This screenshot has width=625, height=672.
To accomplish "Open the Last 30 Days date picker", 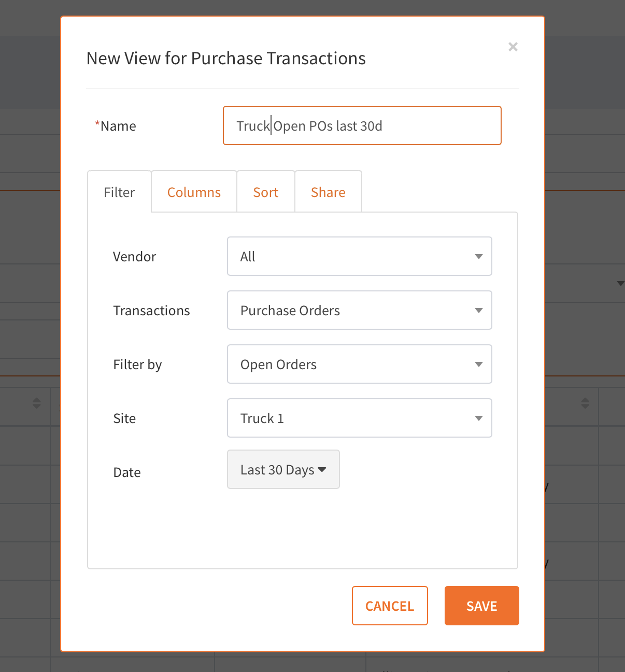I will point(283,469).
